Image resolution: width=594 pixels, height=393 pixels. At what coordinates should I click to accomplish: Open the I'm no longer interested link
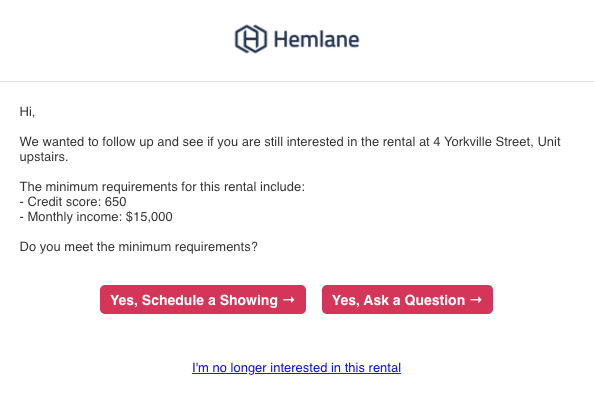[296, 368]
